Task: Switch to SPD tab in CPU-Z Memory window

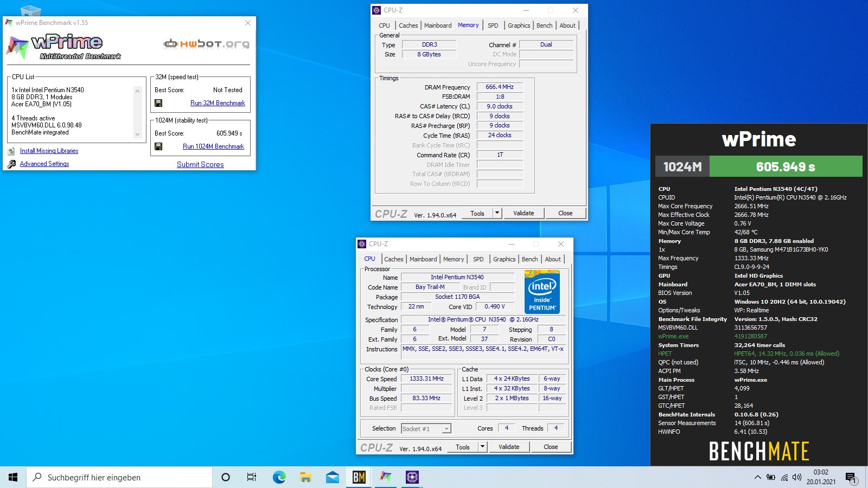Action: 493,25
